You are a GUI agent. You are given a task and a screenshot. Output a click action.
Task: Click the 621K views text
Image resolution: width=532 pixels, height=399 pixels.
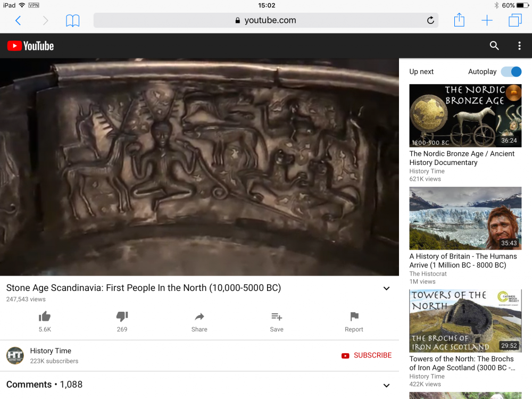(425, 179)
